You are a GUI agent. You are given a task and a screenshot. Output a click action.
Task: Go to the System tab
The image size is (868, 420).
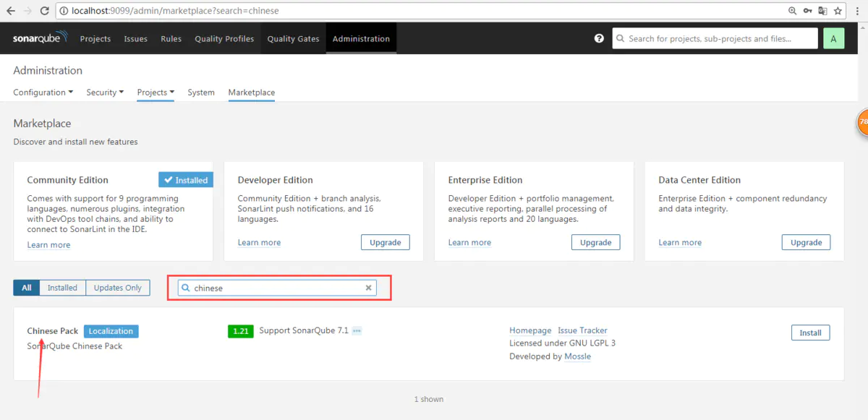click(201, 93)
